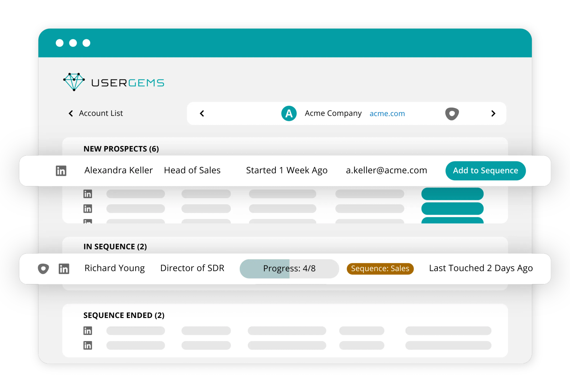Click LinkedIn icon in third New Prospects row

click(x=88, y=208)
